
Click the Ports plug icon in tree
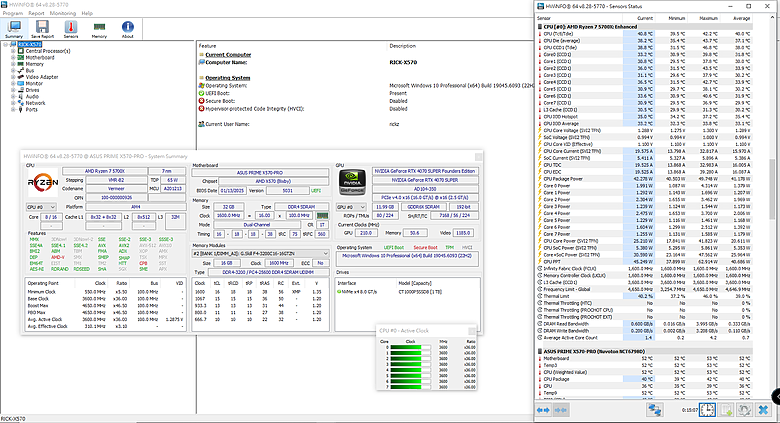pos(21,109)
